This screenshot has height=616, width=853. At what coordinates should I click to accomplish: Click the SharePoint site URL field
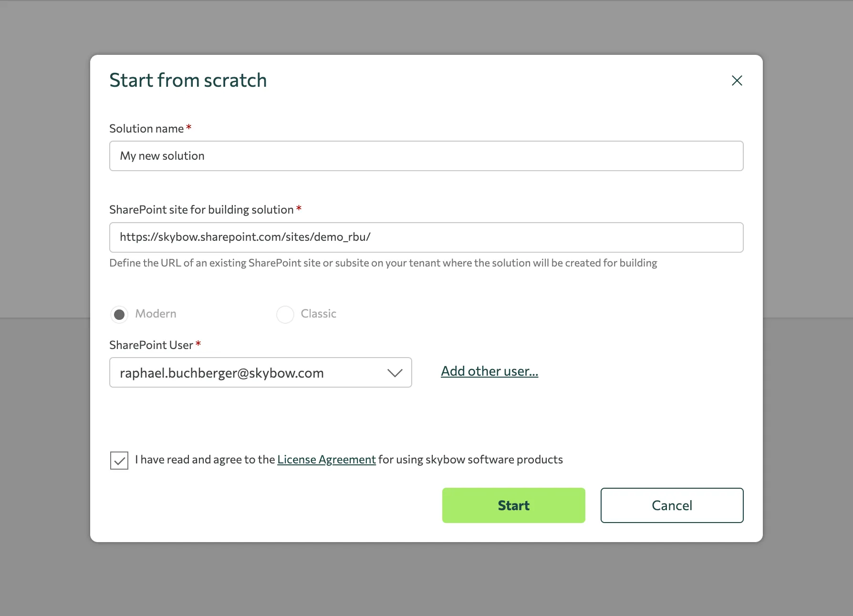pyautogui.click(x=426, y=237)
